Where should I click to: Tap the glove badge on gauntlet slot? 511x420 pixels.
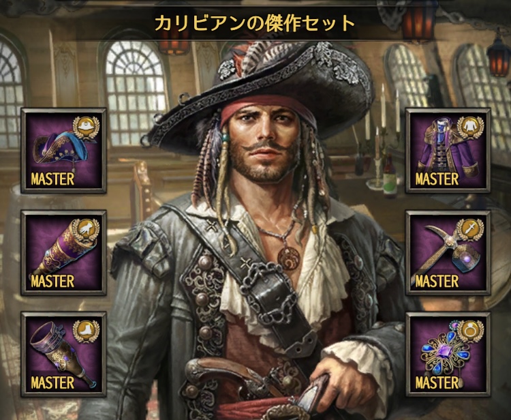point(86,230)
